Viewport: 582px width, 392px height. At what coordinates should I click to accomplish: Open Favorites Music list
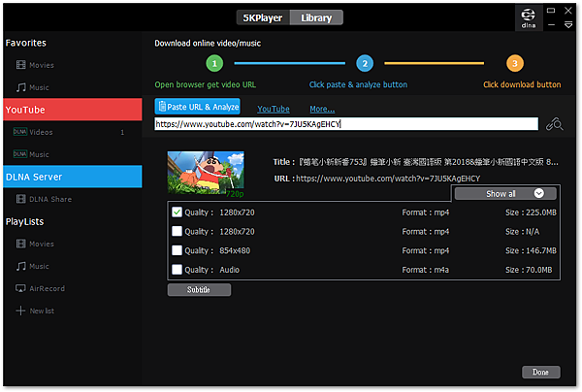coord(39,87)
